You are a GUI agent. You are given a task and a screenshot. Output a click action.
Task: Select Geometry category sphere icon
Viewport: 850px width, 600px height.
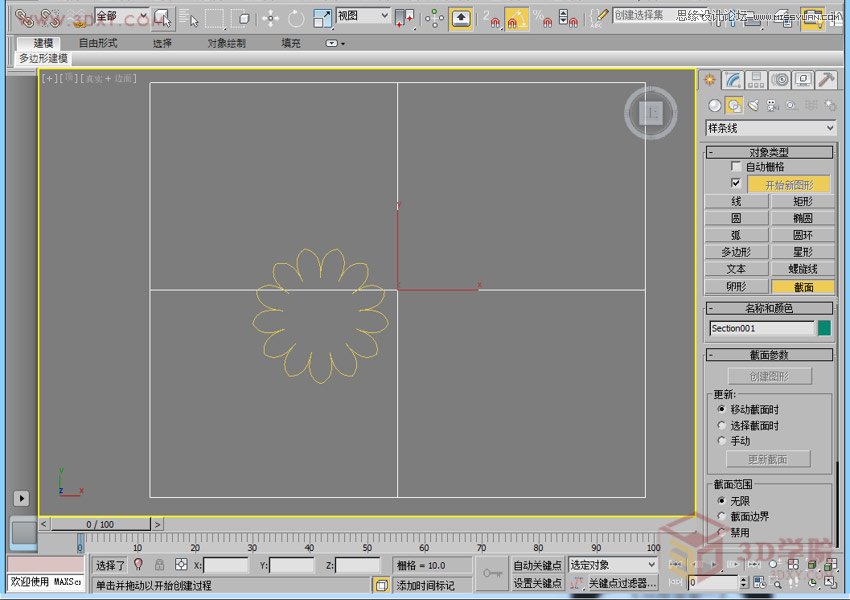[x=714, y=105]
